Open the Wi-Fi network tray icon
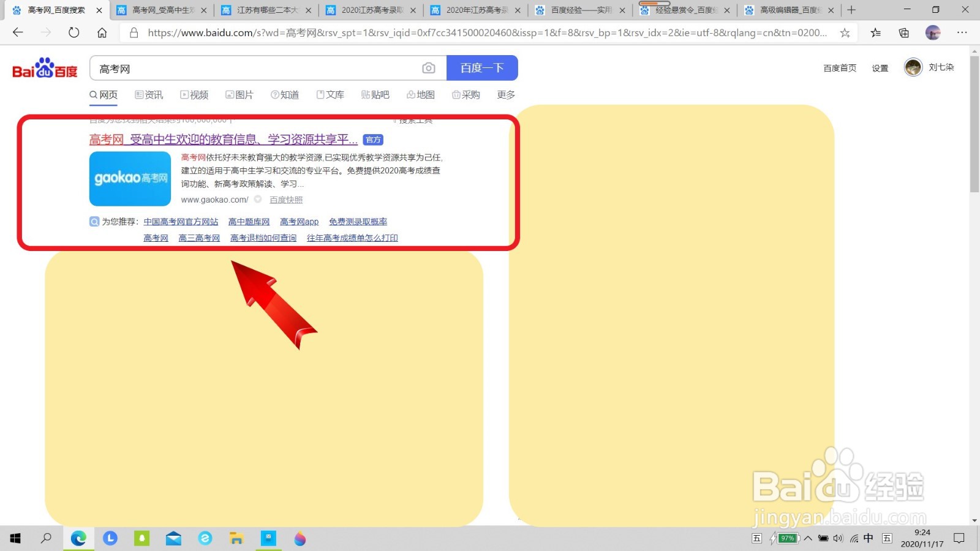This screenshot has width=980, height=551. pyautogui.click(x=854, y=539)
